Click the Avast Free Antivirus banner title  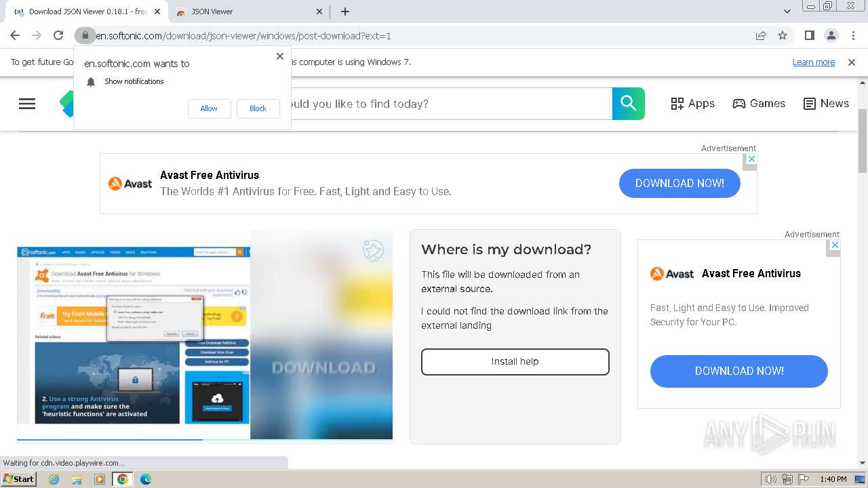(x=210, y=175)
